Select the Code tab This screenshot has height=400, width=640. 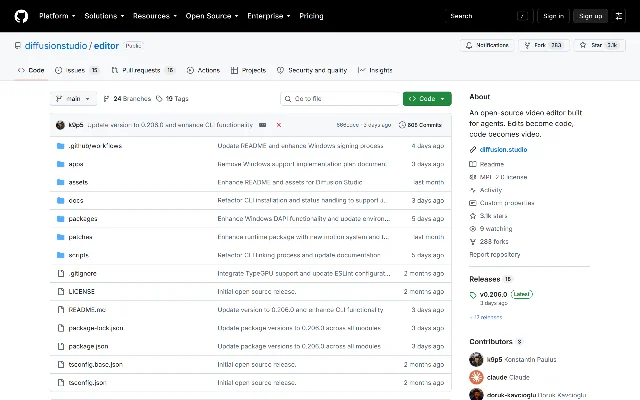pos(31,70)
